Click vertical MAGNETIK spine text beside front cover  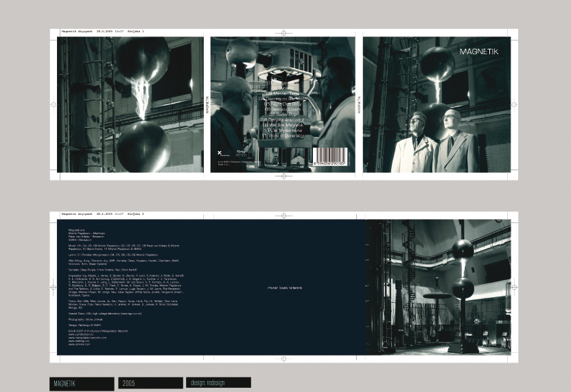pyautogui.click(x=359, y=104)
